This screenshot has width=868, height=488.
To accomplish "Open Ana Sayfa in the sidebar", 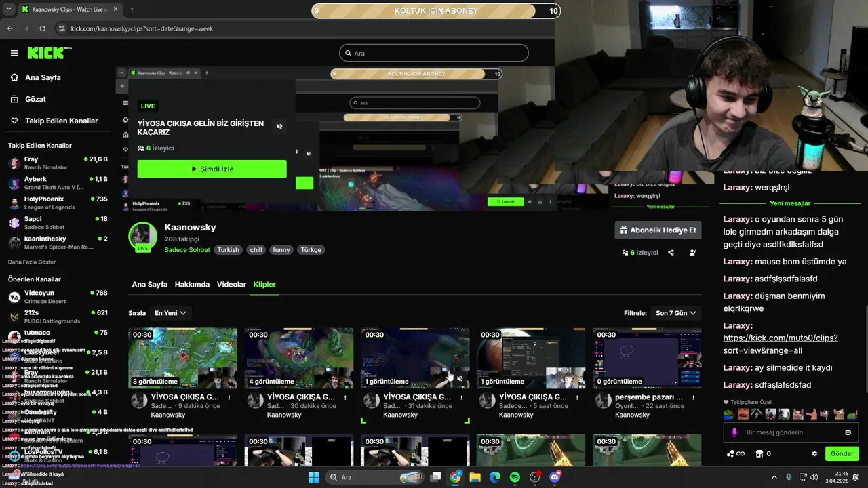I will tap(43, 77).
